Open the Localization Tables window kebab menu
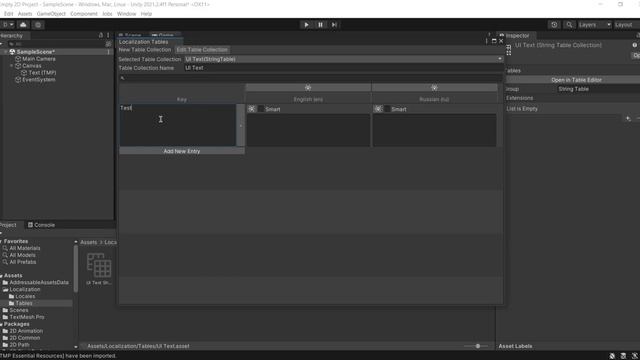This screenshot has height=360, width=640. pyautogui.click(x=487, y=41)
